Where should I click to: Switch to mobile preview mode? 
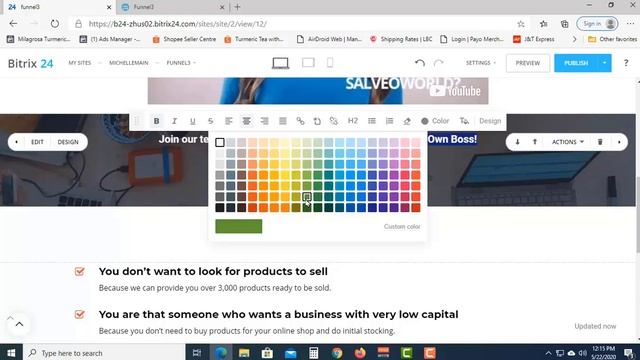(x=330, y=62)
